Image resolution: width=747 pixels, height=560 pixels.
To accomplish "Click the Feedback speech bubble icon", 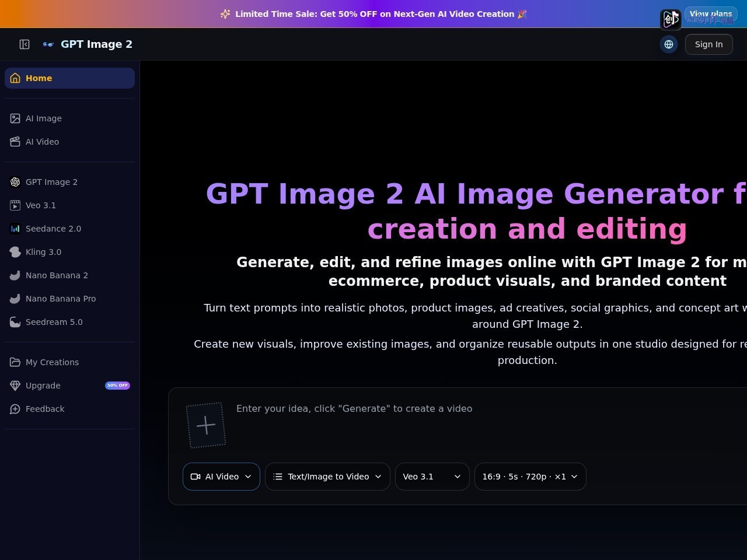I will [15, 409].
